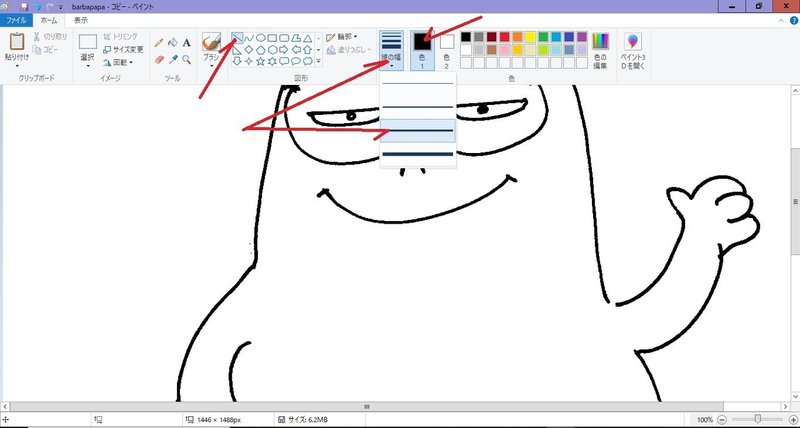Choose the thinnest line width option
This screenshot has height=428, width=800.
click(x=418, y=83)
